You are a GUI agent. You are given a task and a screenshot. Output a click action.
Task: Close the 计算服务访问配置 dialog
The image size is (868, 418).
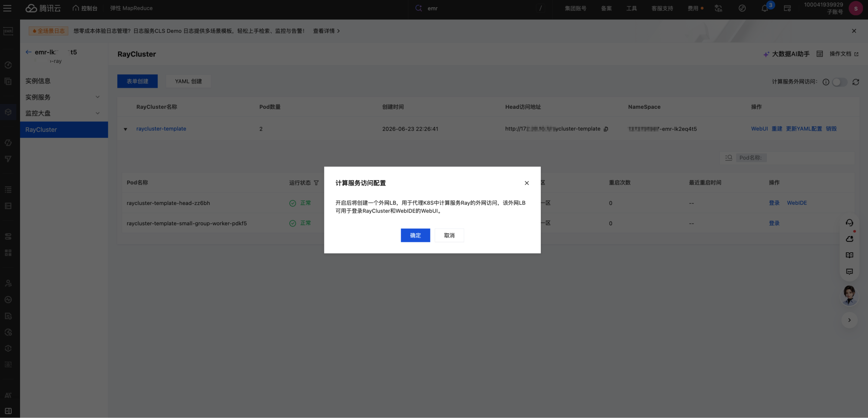click(527, 183)
